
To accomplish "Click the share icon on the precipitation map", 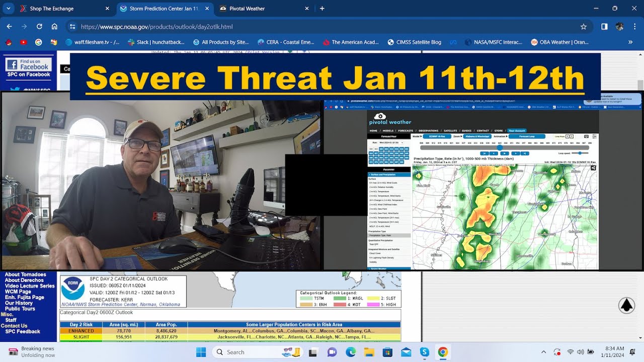I will coord(594,168).
